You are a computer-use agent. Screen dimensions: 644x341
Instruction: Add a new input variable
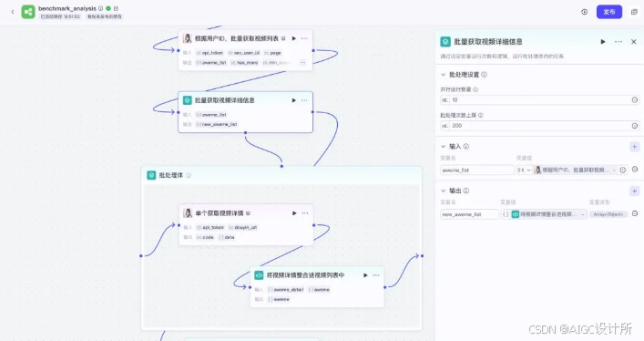tap(635, 147)
